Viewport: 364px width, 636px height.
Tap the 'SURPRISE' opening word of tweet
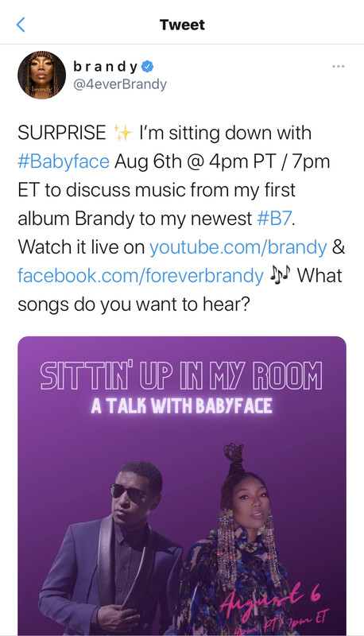pyautogui.click(x=62, y=133)
